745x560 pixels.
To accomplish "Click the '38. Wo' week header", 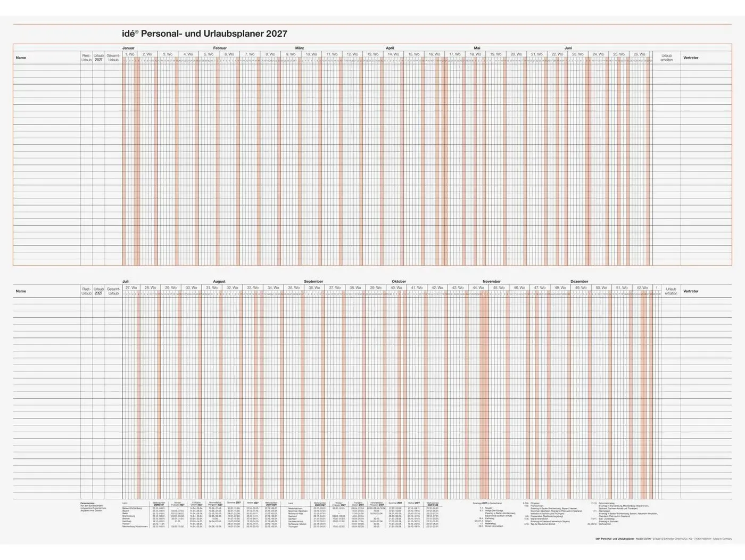I will (x=355, y=287).
